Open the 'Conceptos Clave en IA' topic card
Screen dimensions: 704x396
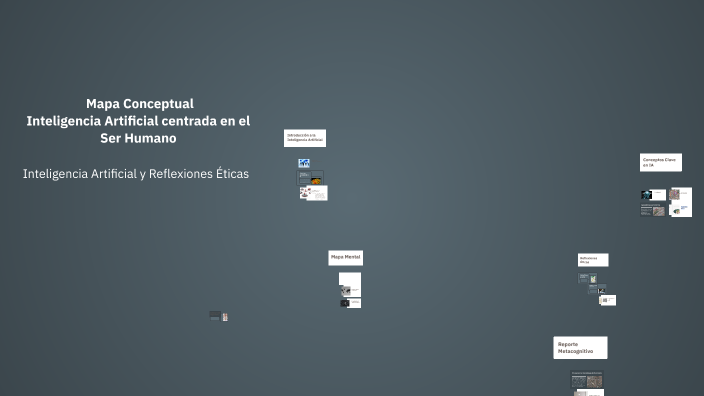tap(660, 162)
